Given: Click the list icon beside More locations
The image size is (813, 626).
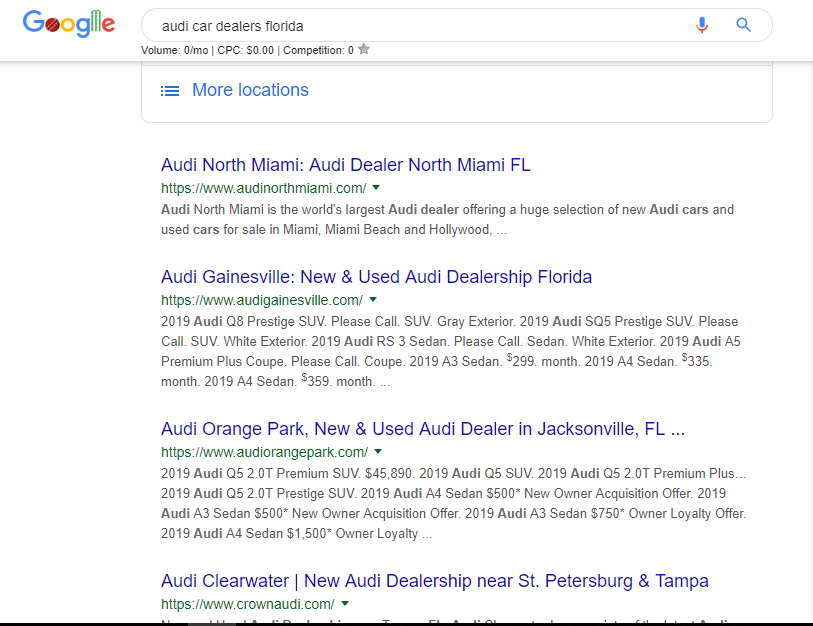Looking at the screenshot, I should click(170, 91).
